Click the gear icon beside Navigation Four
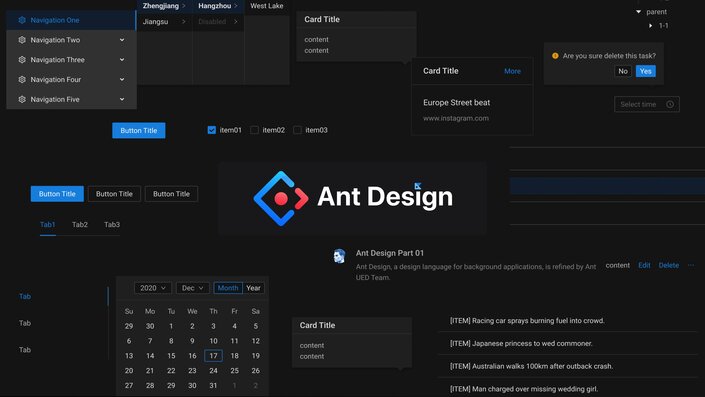Screen dimensions: 705x397 pos(22,79)
